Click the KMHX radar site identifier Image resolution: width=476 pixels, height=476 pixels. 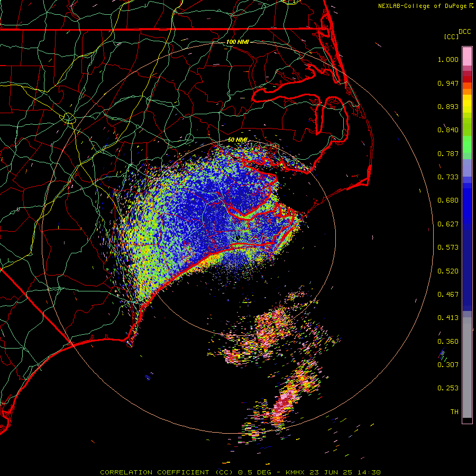click(x=295, y=472)
